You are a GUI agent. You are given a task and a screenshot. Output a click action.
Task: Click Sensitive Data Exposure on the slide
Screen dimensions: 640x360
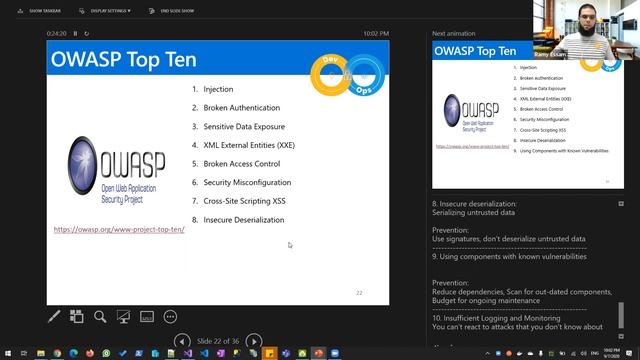point(244,127)
